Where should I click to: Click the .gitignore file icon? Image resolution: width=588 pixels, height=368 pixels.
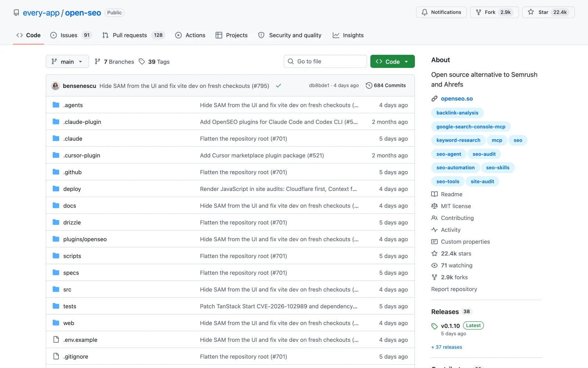coord(56,356)
